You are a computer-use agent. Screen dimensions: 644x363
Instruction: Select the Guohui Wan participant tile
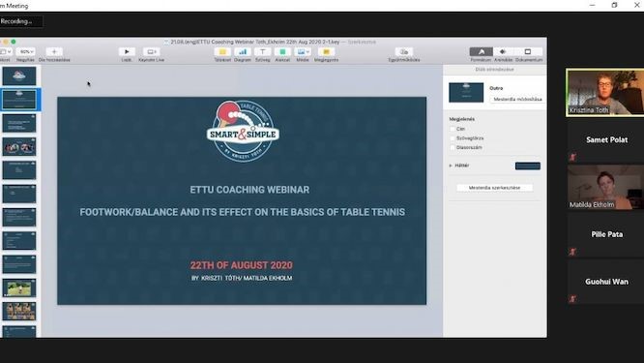click(605, 282)
